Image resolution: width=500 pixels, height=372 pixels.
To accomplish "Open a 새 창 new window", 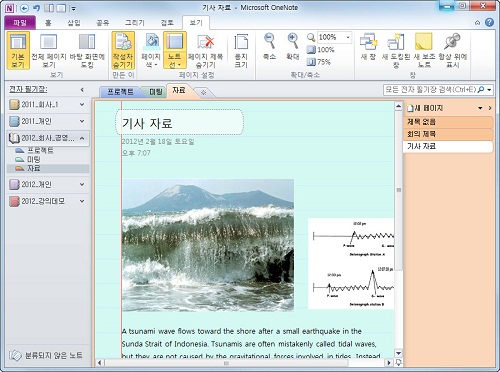I will click(368, 47).
